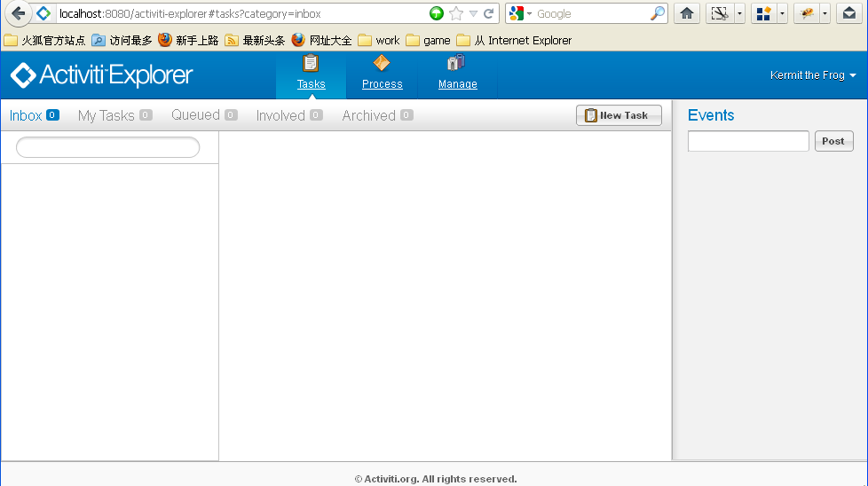This screenshot has width=868, height=486.
Task: Click the green go arrow in address bar
Action: coord(436,13)
